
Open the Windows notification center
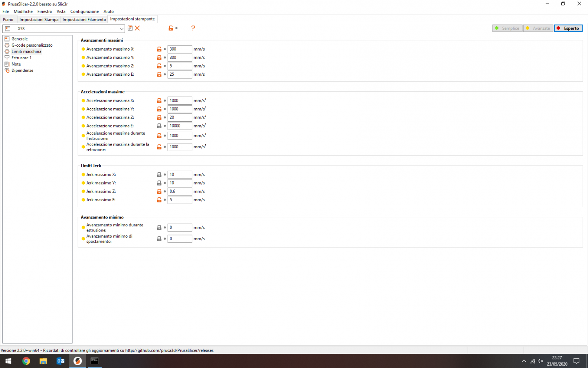pyautogui.click(x=576, y=361)
